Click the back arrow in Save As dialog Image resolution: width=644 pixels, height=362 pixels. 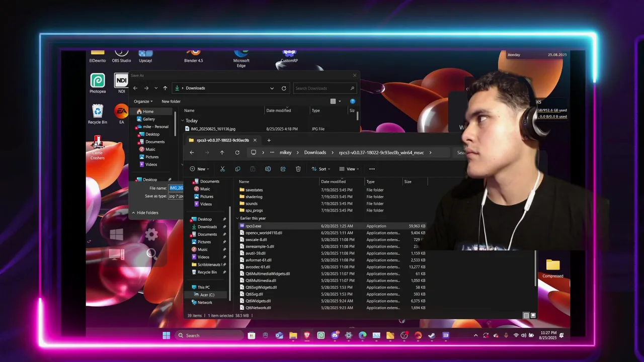coord(135,88)
